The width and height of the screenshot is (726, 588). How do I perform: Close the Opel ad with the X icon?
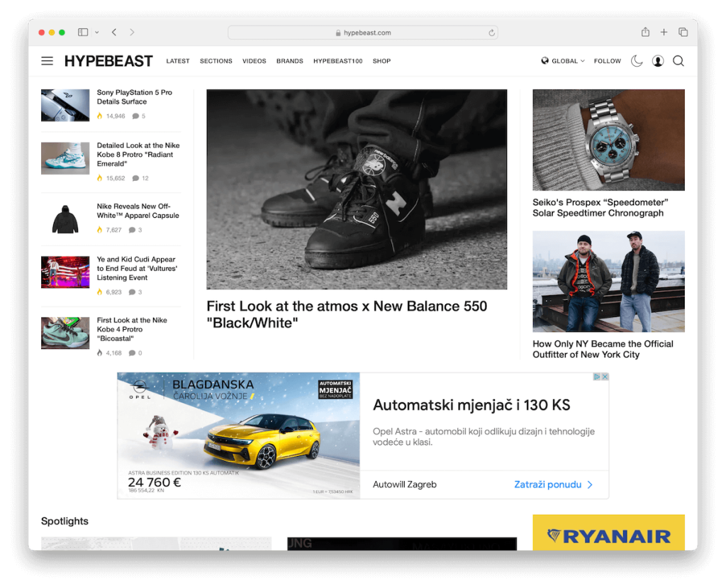click(605, 377)
